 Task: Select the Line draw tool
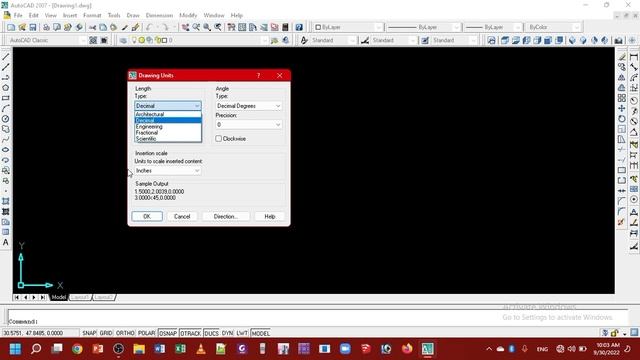point(6,57)
